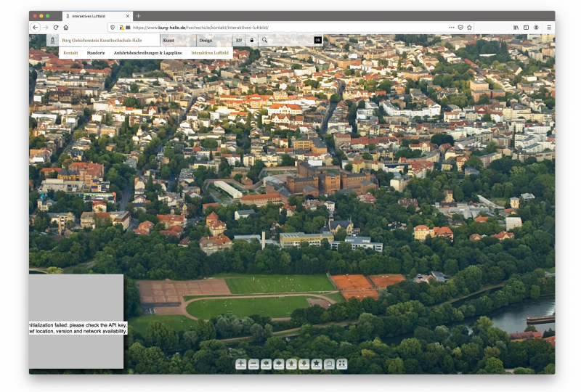The height and width of the screenshot is (392, 581).
Task: Open Anfahrtsbeschreibungen & Lagepläne link
Action: coord(147,53)
